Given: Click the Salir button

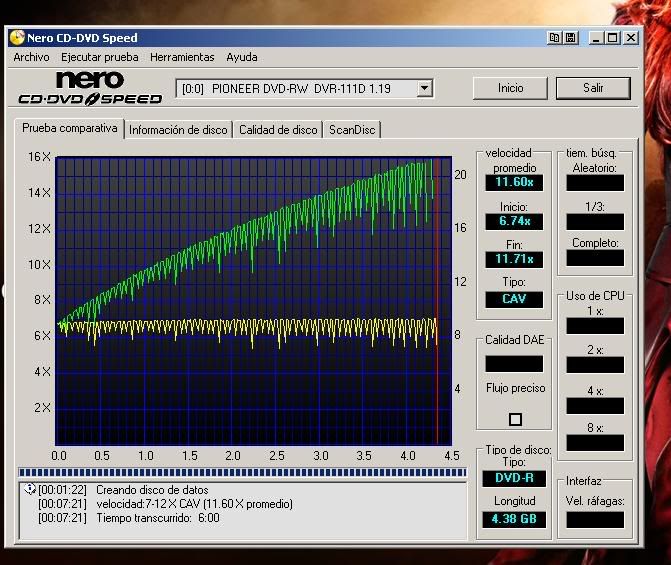Looking at the screenshot, I should point(593,88).
